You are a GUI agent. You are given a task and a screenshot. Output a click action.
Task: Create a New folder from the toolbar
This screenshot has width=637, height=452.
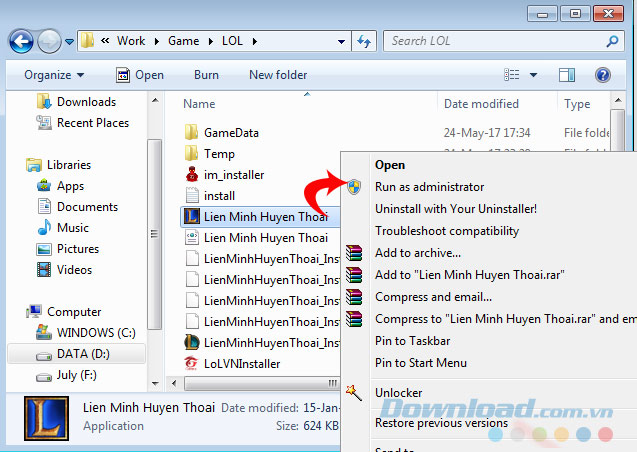[x=278, y=75]
